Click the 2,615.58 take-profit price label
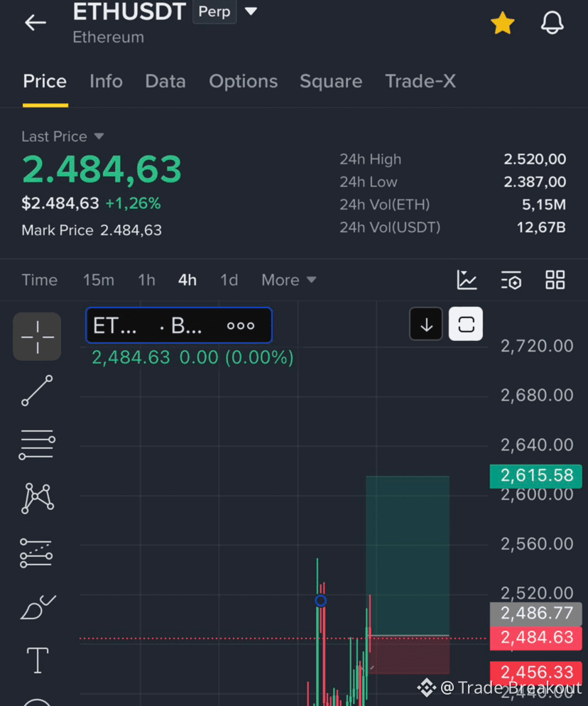The height and width of the screenshot is (706, 588). tap(535, 476)
